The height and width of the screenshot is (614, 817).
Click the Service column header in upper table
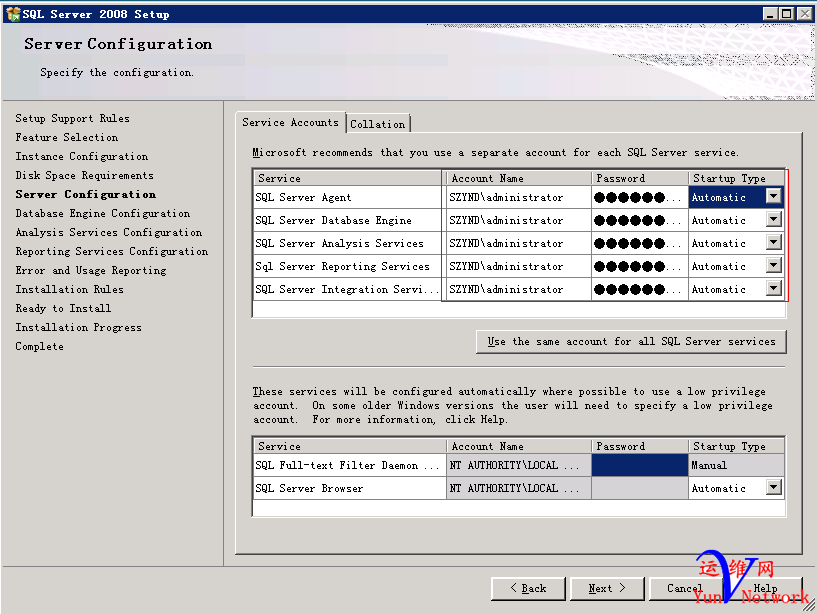(348, 178)
